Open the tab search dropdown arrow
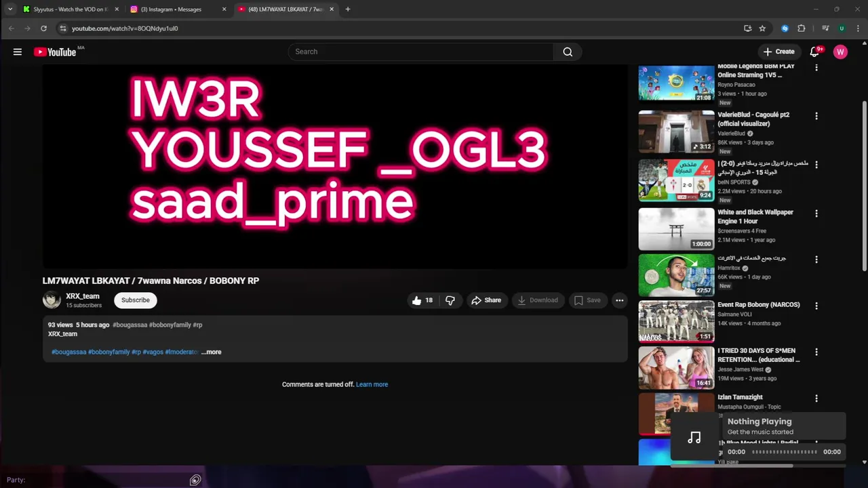This screenshot has height=488, width=868. click(x=10, y=9)
